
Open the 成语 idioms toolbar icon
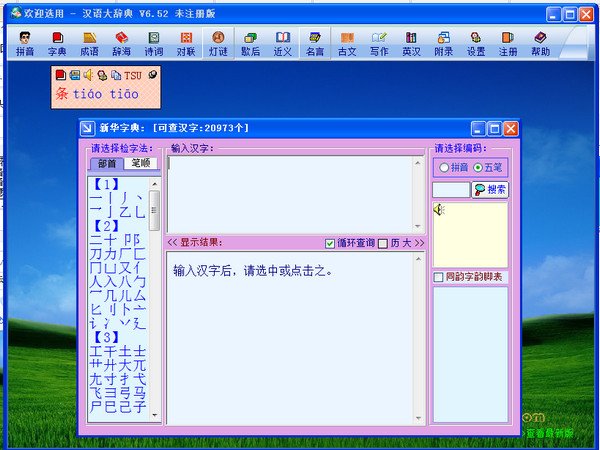[x=89, y=44]
